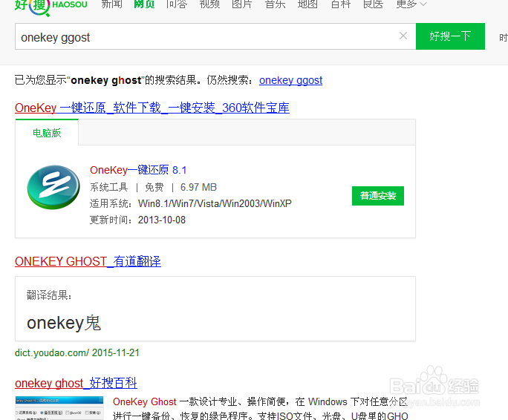Switch to the 问答 Q&A tab
Image resolution: width=508 pixels, height=420 pixels.
point(177,4)
